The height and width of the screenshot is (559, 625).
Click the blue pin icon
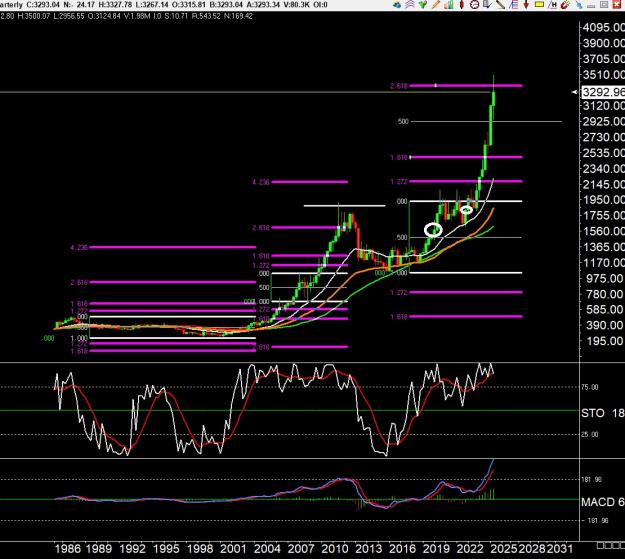click(578, 5)
